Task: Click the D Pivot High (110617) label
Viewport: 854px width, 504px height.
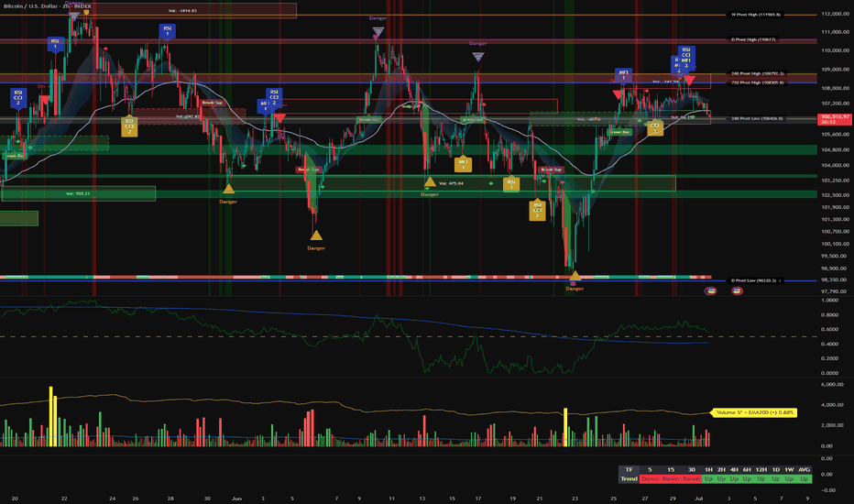Action: click(x=753, y=39)
